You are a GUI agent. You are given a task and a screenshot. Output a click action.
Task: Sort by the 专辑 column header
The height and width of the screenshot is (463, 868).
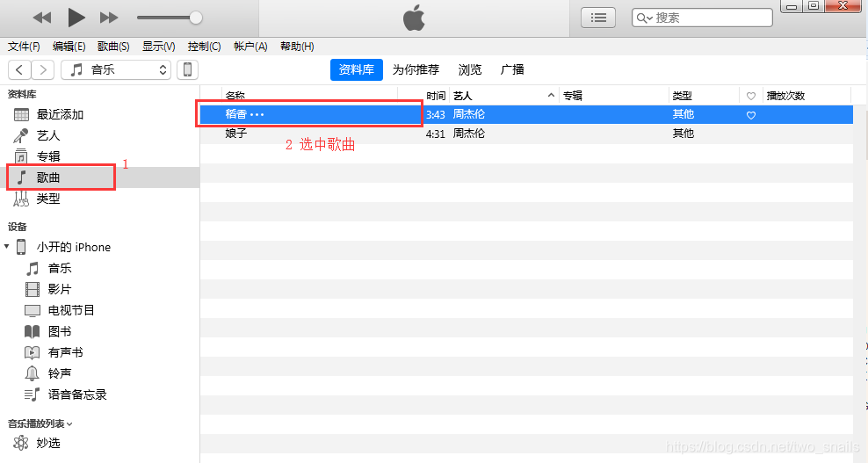click(573, 95)
